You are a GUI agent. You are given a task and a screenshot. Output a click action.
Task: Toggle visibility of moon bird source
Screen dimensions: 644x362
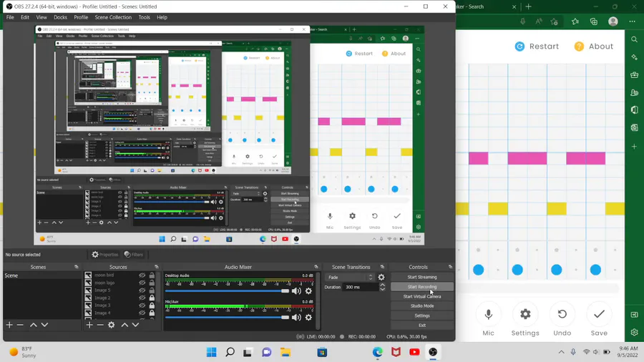coord(142,275)
